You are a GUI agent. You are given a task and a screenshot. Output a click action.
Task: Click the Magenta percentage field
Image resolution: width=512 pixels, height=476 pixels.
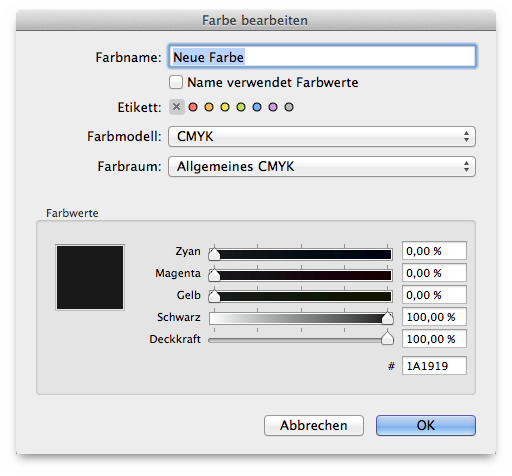(434, 273)
